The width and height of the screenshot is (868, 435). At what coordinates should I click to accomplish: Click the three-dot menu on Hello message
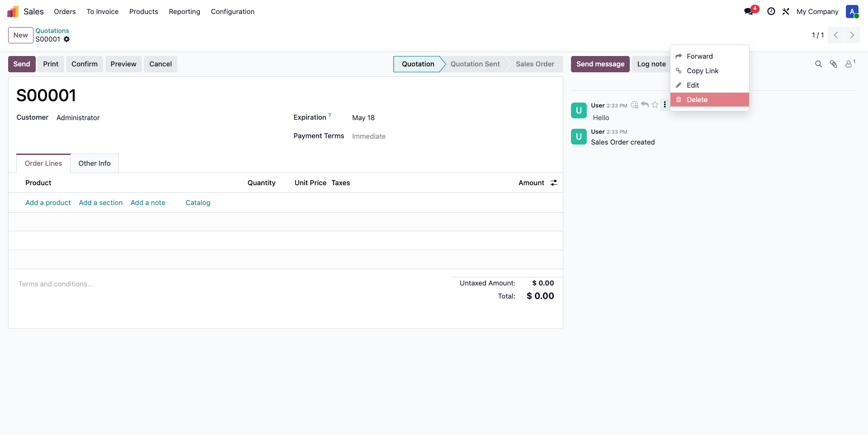pyautogui.click(x=665, y=105)
